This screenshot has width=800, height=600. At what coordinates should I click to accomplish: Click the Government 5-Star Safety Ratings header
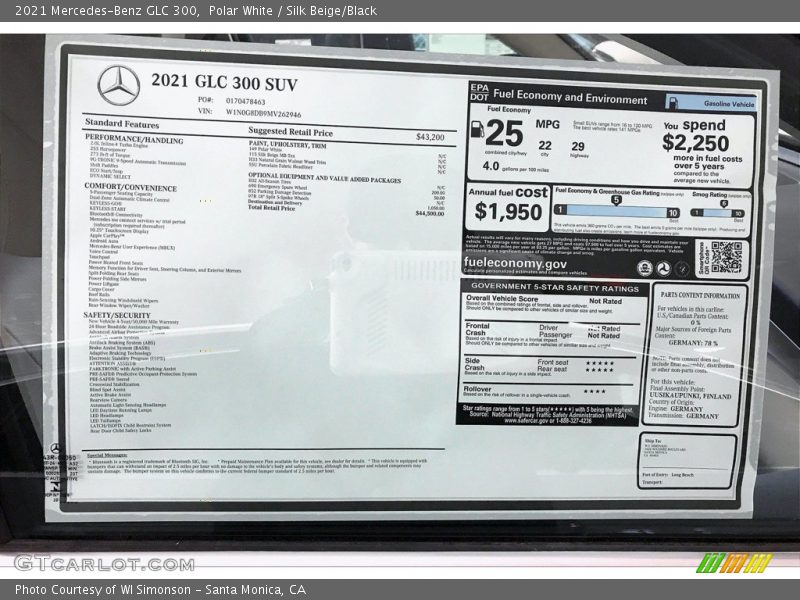pos(555,287)
